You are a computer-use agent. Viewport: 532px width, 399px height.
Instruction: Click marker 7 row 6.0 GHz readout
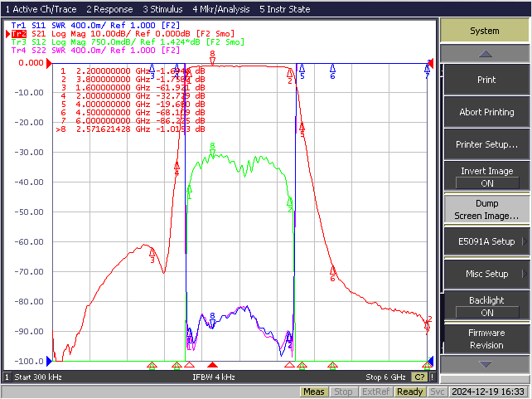tap(133, 121)
